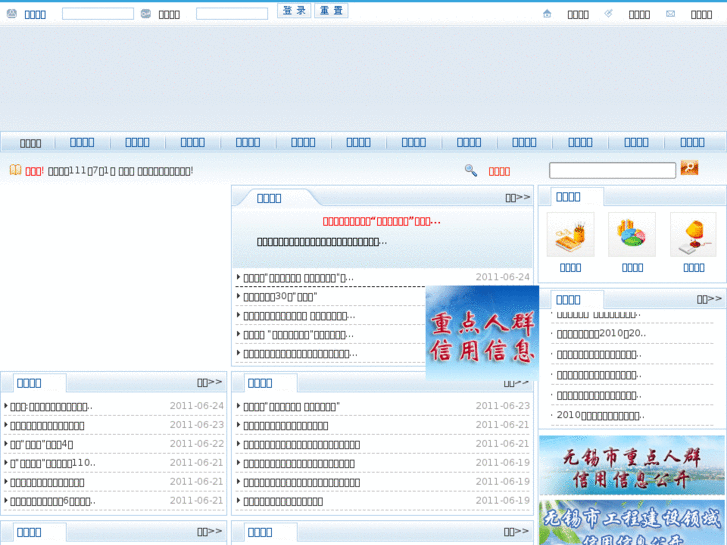This screenshot has width=727, height=545.
Task: Open the floating 重点人群信用信息 banner
Action: (x=482, y=333)
